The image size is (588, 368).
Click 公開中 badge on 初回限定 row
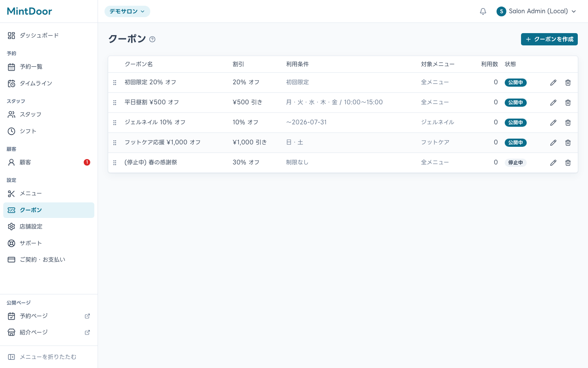pyautogui.click(x=515, y=83)
